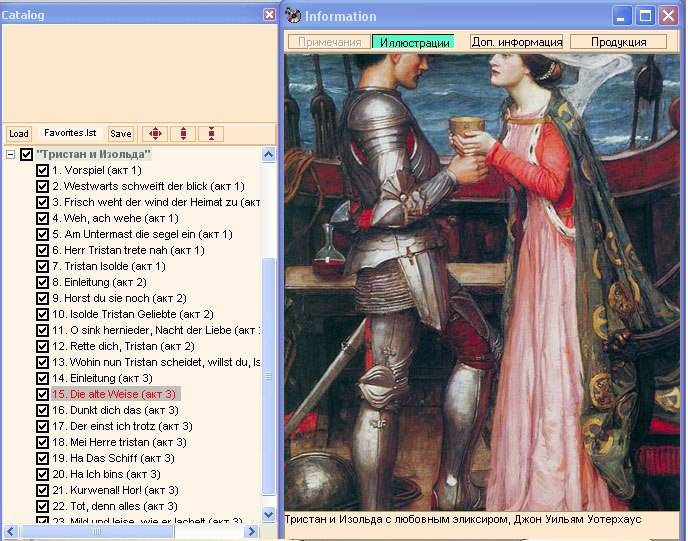The image size is (688, 541).
Task: Select track 11. O sink hernieder
Action: coord(156,330)
